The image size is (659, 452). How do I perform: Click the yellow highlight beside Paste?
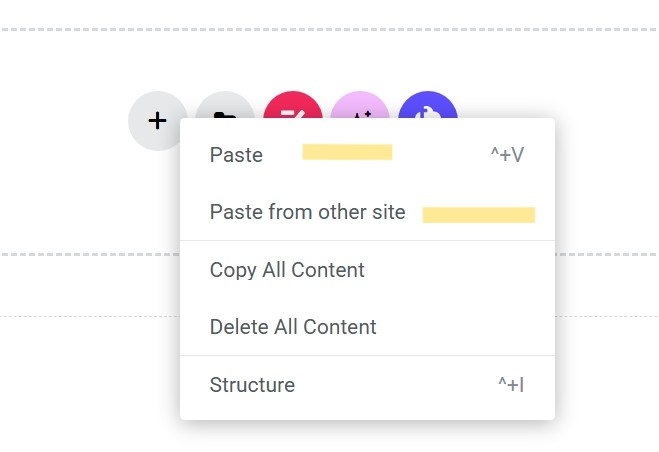(x=347, y=152)
